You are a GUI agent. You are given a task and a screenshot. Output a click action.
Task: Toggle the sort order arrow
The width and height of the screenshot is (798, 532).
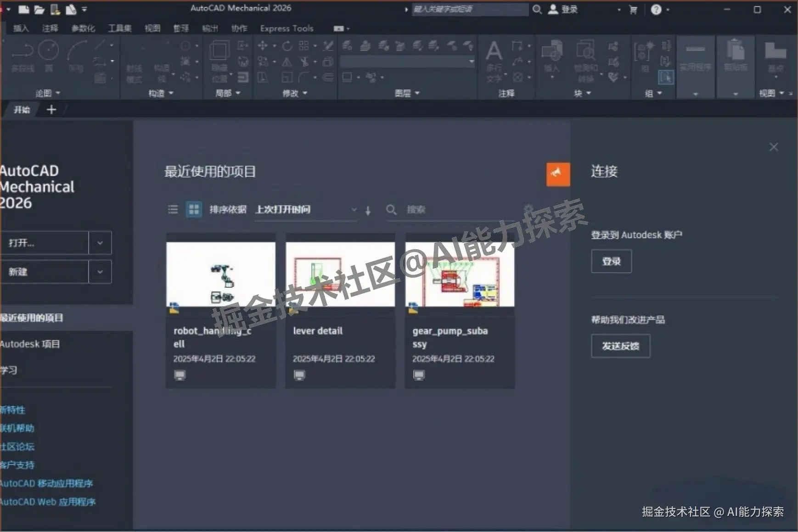(x=368, y=210)
